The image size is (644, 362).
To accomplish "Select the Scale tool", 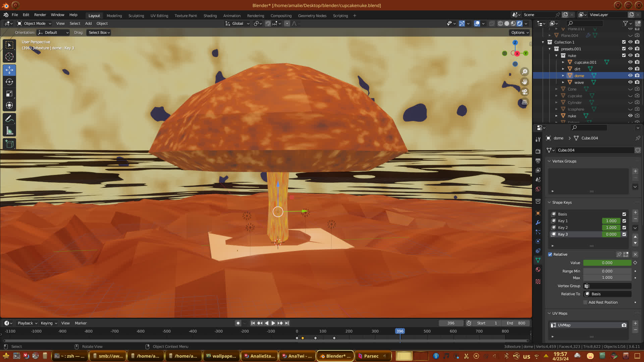I will [9, 94].
